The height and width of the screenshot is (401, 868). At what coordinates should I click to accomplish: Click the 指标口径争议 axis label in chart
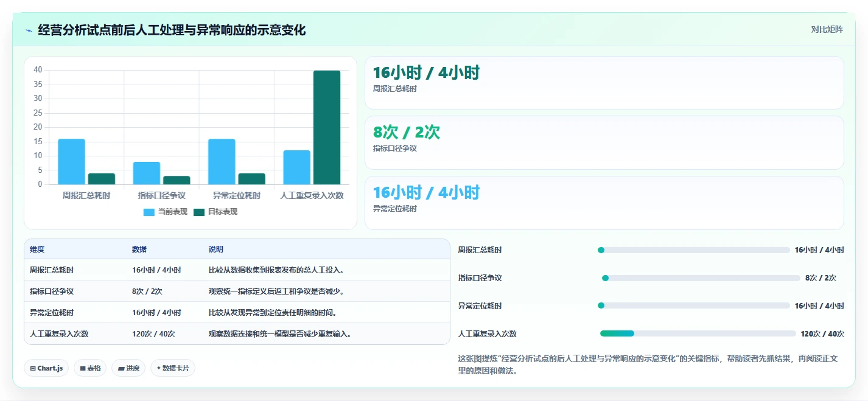(161, 196)
